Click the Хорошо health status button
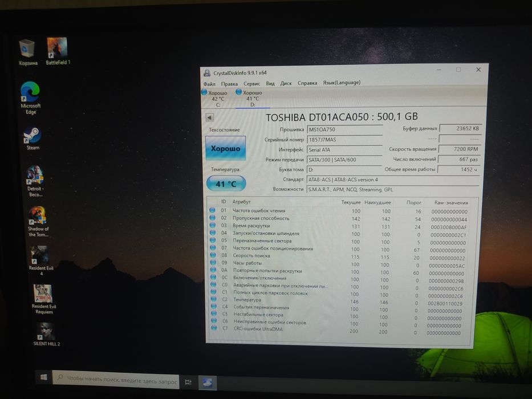Image resolution: width=532 pixels, height=399 pixels. click(225, 148)
